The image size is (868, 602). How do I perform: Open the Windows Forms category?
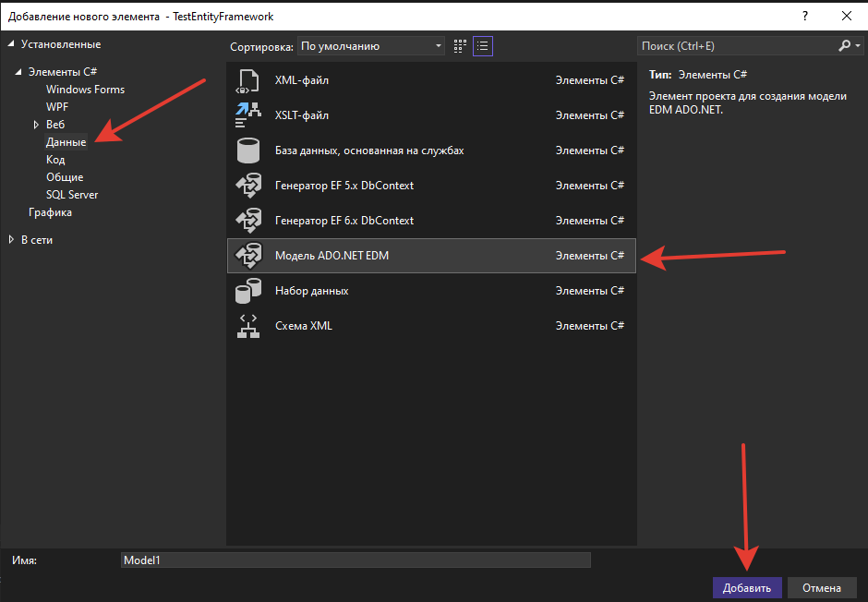[85, 90]
